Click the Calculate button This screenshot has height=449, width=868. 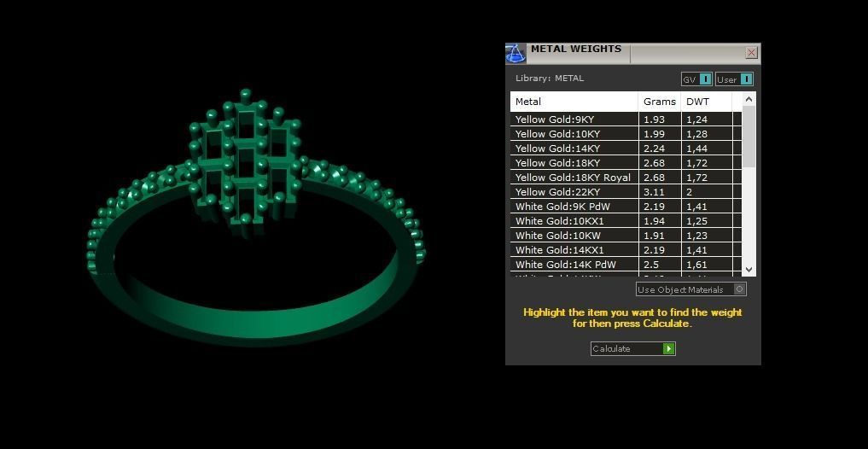(x=632, y=348)
